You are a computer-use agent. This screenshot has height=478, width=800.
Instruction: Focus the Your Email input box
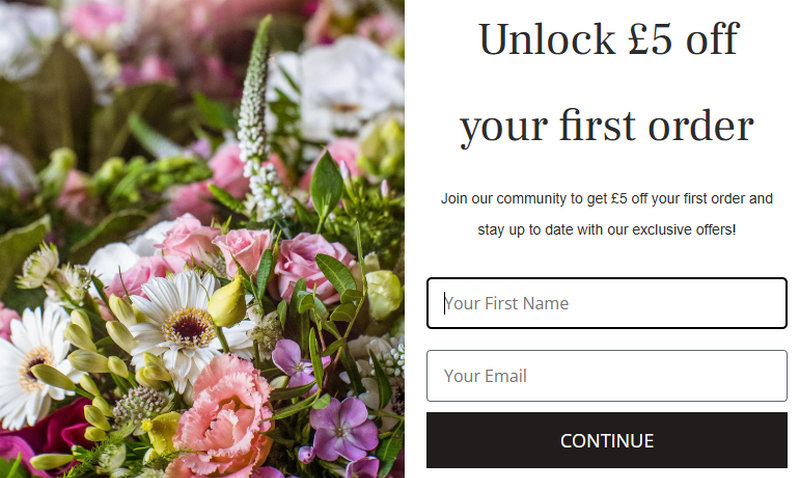tap(607, 376)
